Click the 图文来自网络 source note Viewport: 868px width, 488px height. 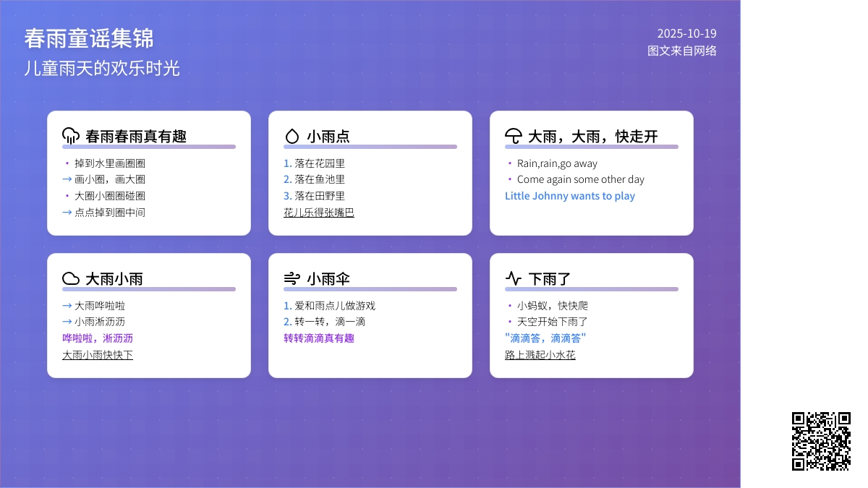[682, 51]
